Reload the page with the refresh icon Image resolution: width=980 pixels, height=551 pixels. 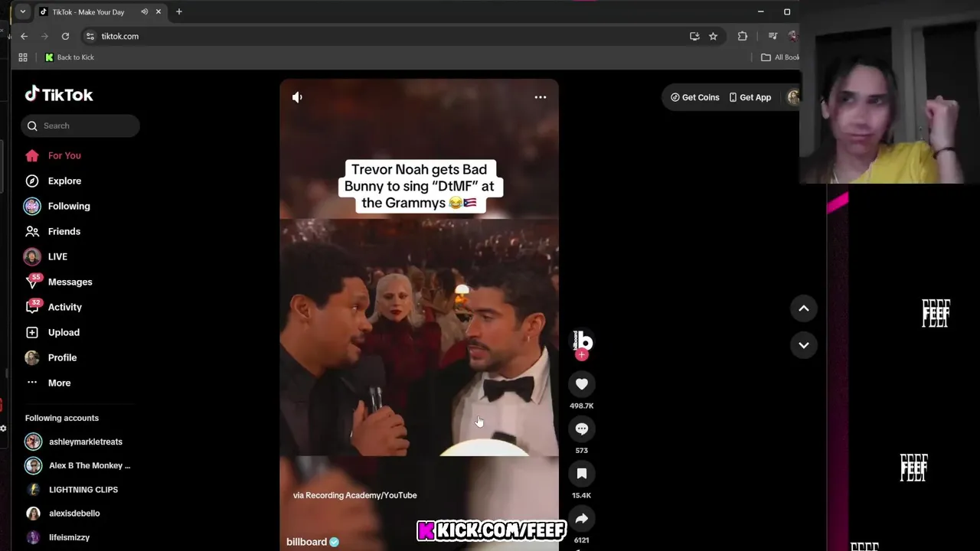pyautogui.click(x=65, y=36)
